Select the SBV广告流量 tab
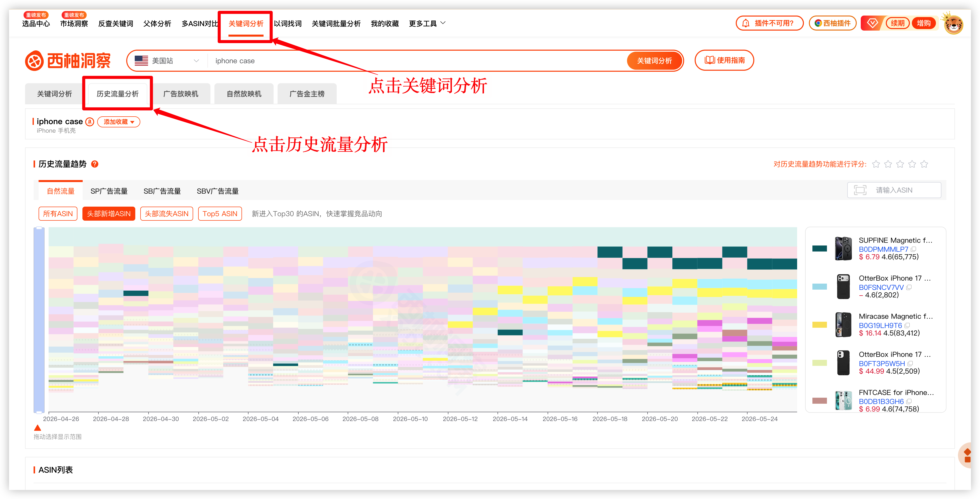The width and height of the screenshot is (980, 499). click(x=218, y=191)
